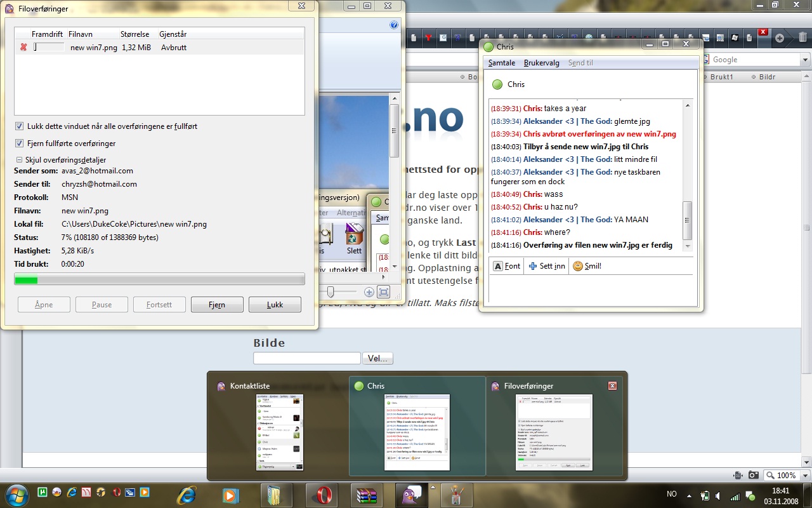Screen dimensions: 812x508
Task: Click the red cancelled X icon beside new win7.png
Action: (23, 47)
